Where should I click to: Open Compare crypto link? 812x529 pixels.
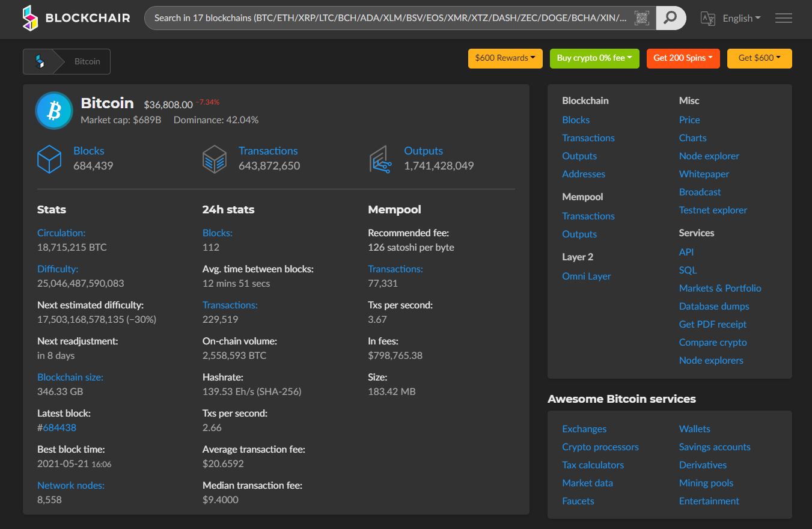click(x=713, y=342)
